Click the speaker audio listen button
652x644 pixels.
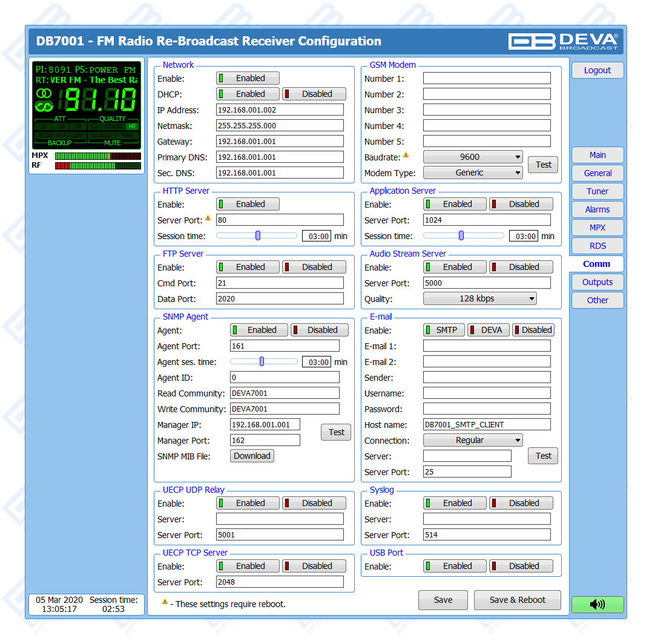[x=597, y=604]
